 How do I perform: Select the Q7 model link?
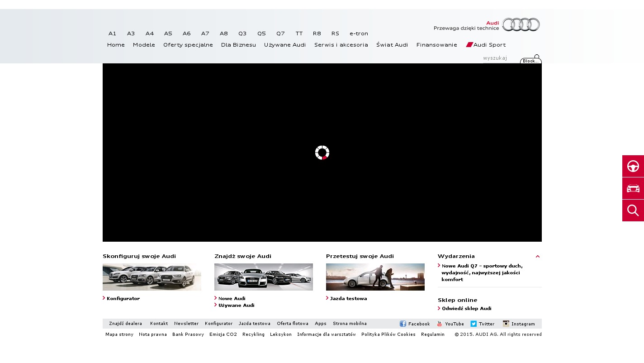[x=280, y=33]
